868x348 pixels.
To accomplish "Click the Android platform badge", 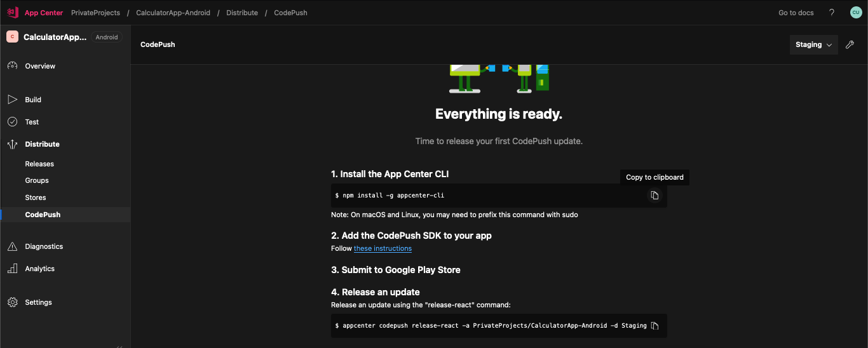I will (x=107, y=37).
